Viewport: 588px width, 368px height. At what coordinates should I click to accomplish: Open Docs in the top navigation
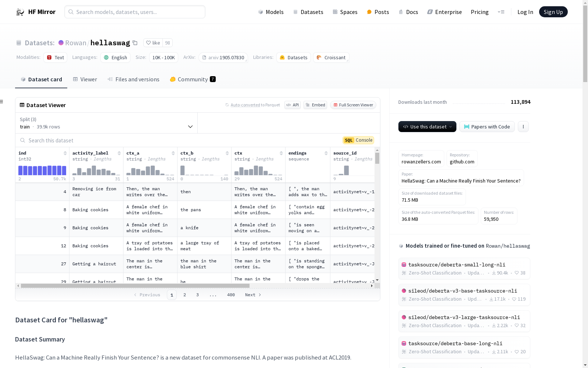pos(408,12)
